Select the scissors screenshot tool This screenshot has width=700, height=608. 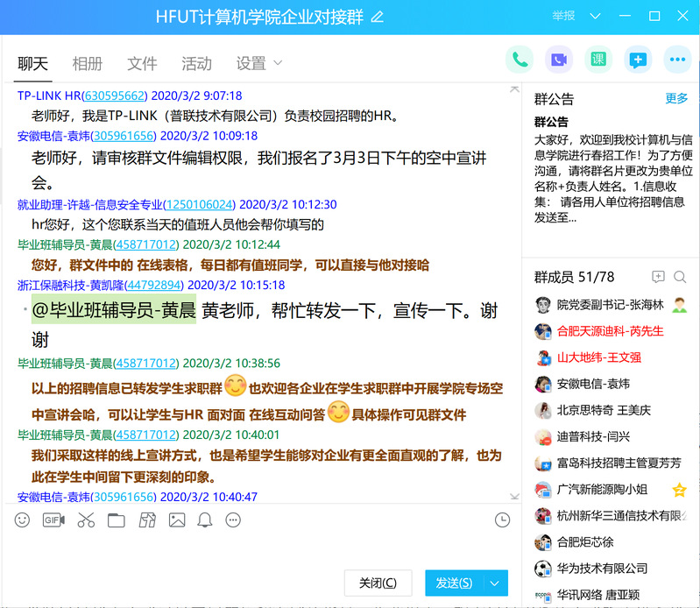(85, 520)
